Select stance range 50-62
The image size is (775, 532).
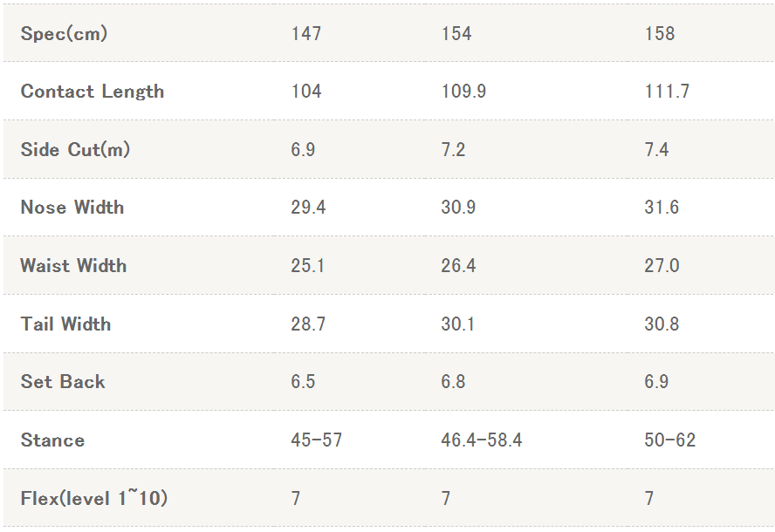point(670,440)
